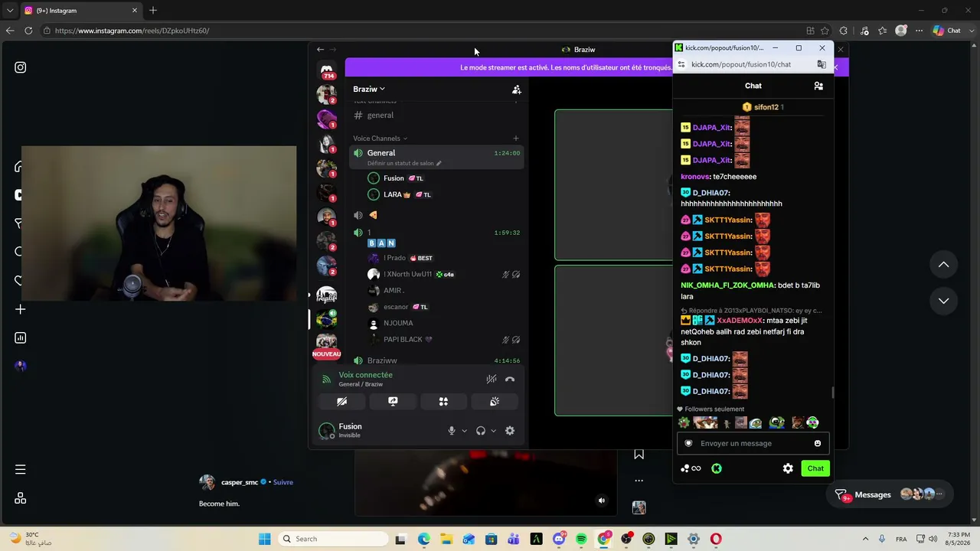
Task: Expand the Braziw server dropdown menu
Action: [x=369, y=90]
